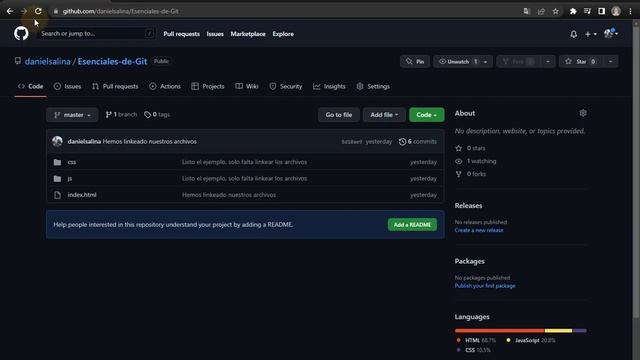Switch to the Actions tab
Screen dimensions: 640x360
[x=165, y=87]
